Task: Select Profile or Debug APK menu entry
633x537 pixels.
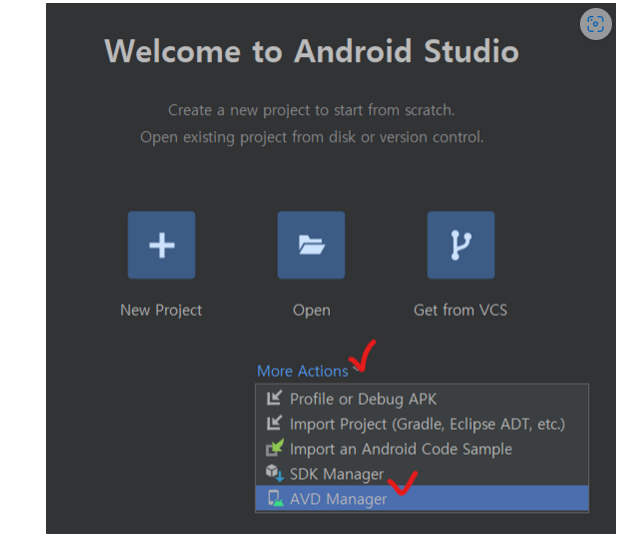Action: [422, 399]
